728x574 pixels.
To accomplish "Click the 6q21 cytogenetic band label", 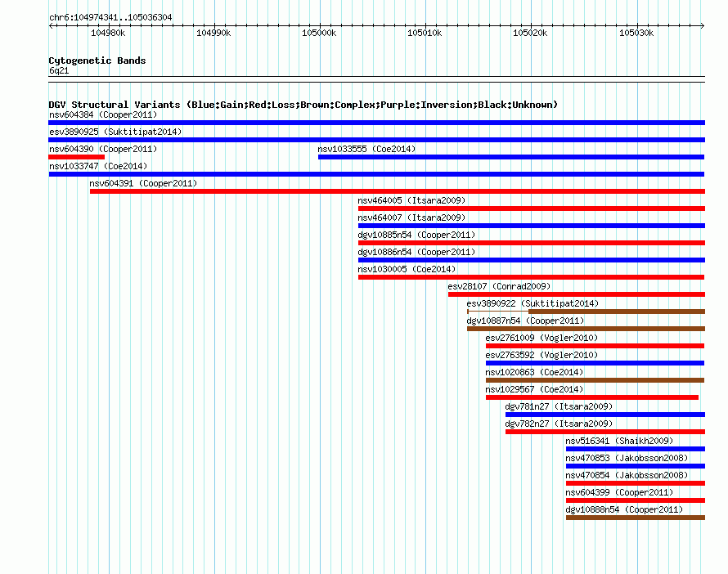I will click(59, 70).
